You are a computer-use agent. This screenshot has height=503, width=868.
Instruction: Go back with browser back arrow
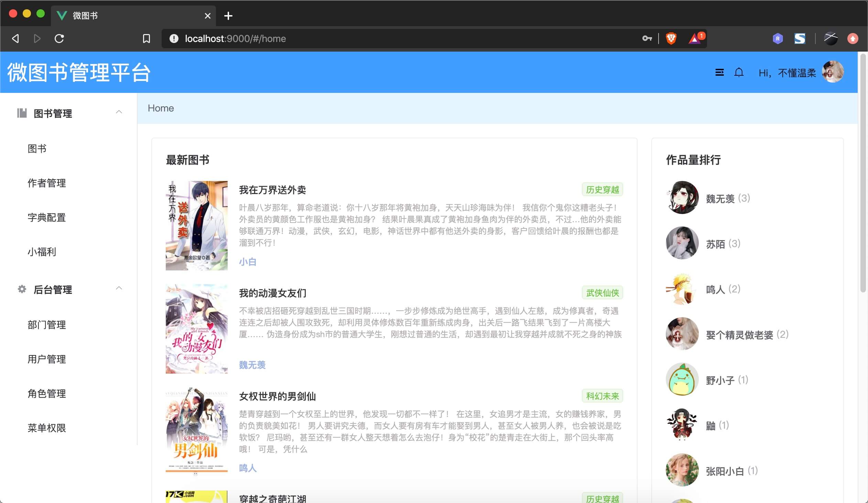coord(15,39)
